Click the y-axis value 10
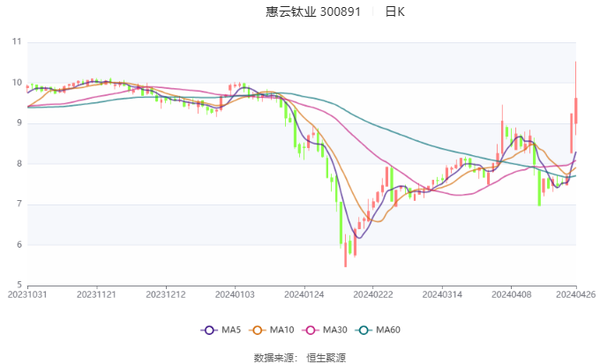Screen dimensions: 600x364 tap(17, 83)
